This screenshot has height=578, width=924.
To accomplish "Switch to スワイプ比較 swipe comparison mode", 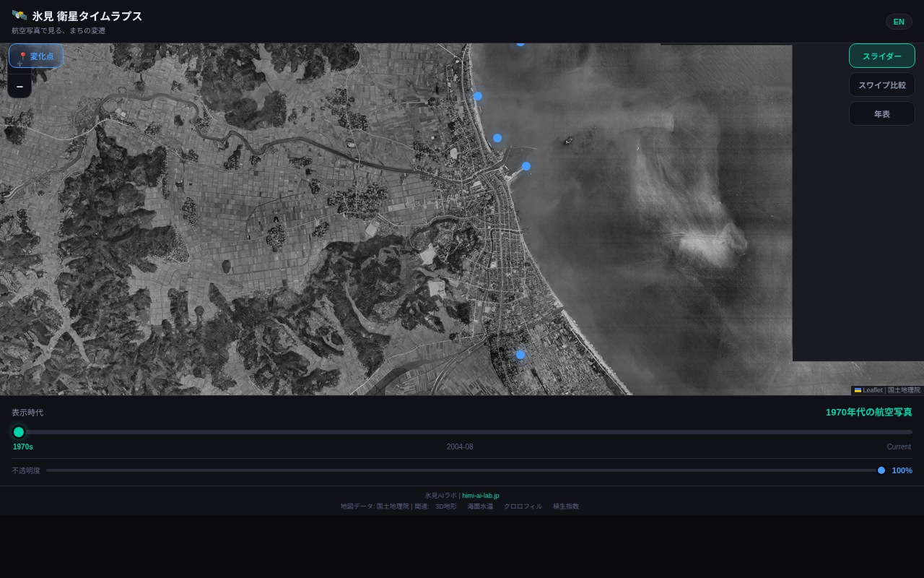I will pyautogui.click(x=881, y=85).
